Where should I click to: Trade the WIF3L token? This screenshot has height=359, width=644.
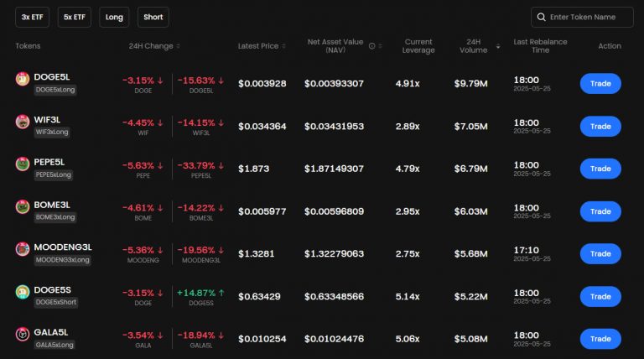coord(600,126)
